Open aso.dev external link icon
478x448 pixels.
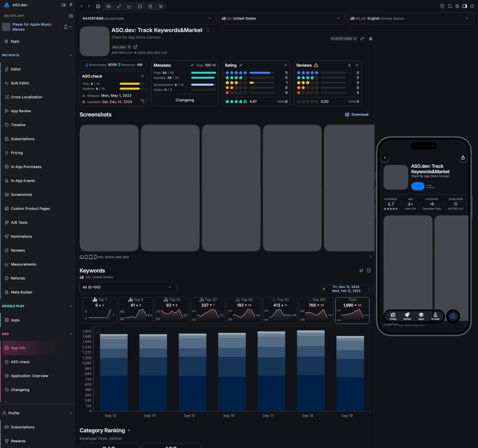[135, 47]
